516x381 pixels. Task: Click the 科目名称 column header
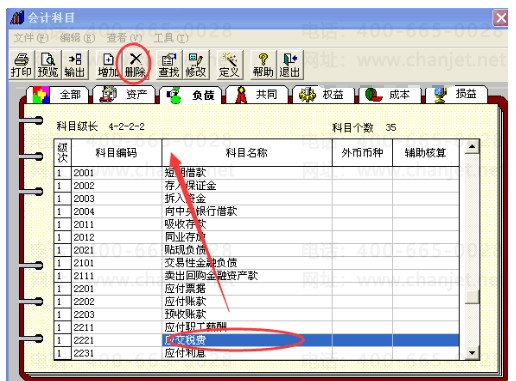coord(247,153)
